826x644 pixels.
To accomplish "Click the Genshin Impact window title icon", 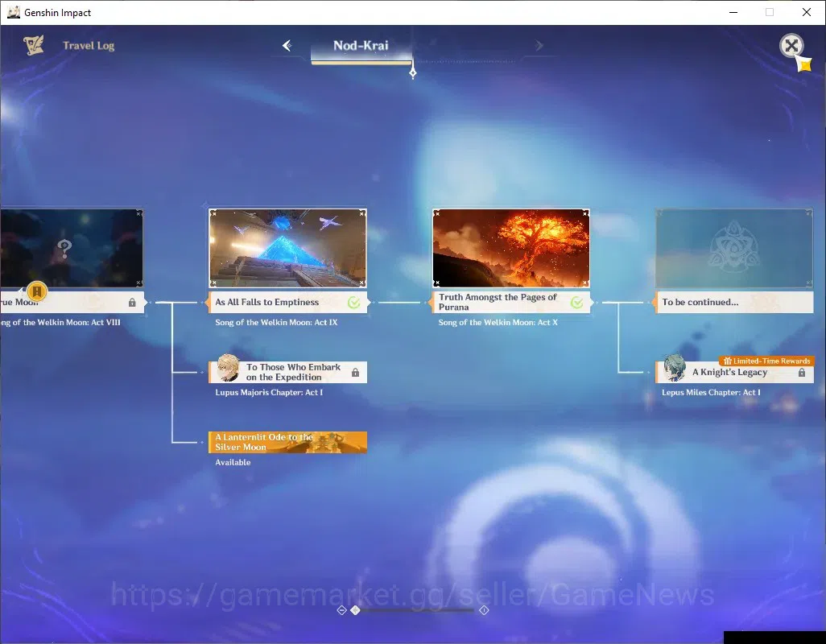I will [x=13, y=12].
